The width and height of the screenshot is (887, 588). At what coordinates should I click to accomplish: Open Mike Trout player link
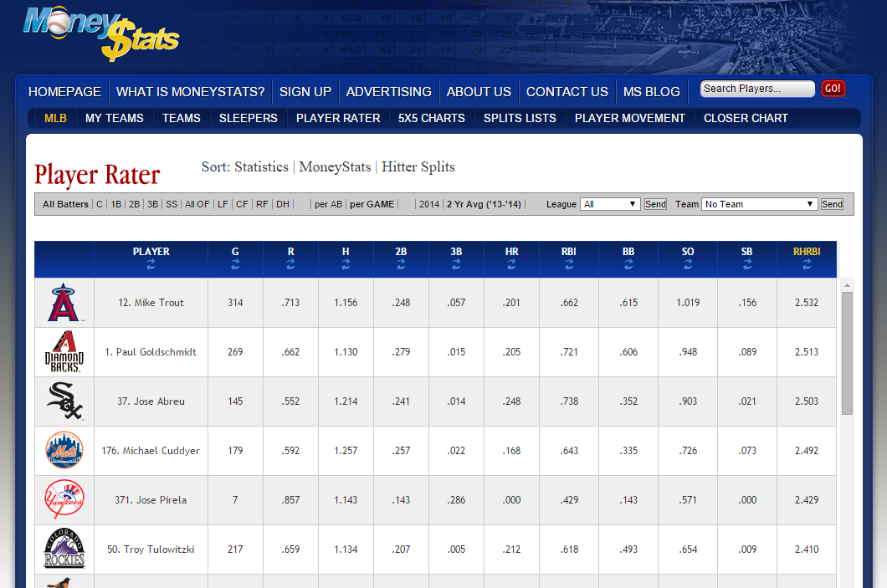(151, 303)
